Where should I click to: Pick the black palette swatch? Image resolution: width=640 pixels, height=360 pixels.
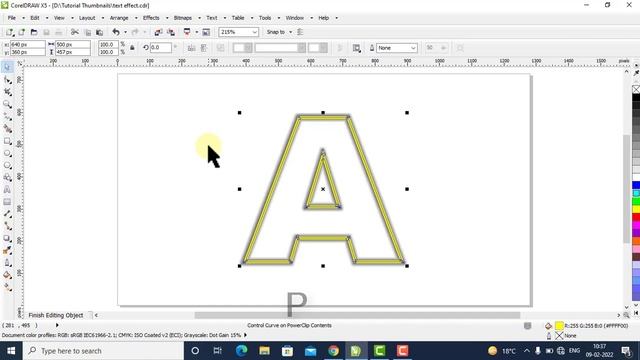(x=636, y=98)
